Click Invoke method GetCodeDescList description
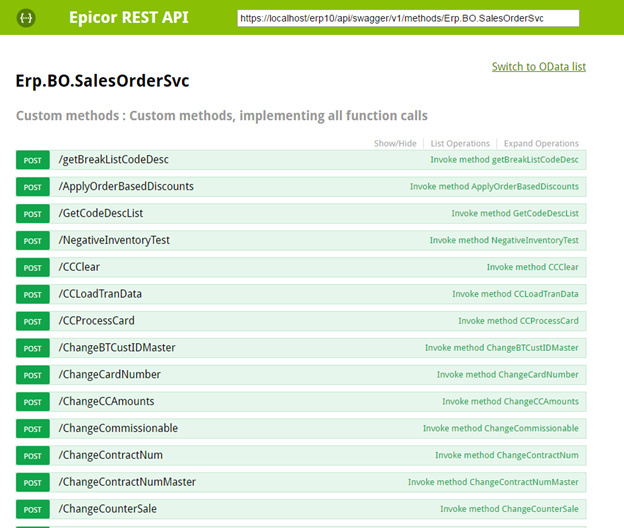 pos(515,213)
